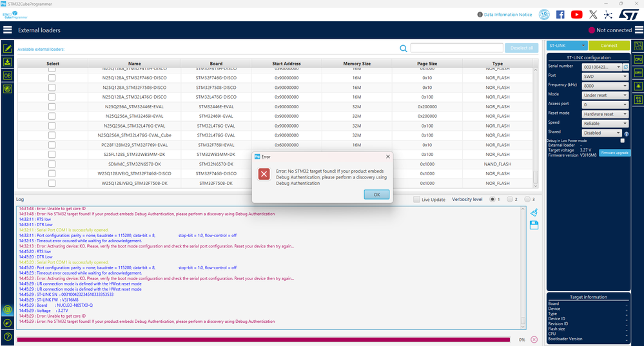The image size is (644, 346).
Task: Enable the PC28F128M29_STM32F769I-EVAL loader checkbox
Action: coord(52,145)
